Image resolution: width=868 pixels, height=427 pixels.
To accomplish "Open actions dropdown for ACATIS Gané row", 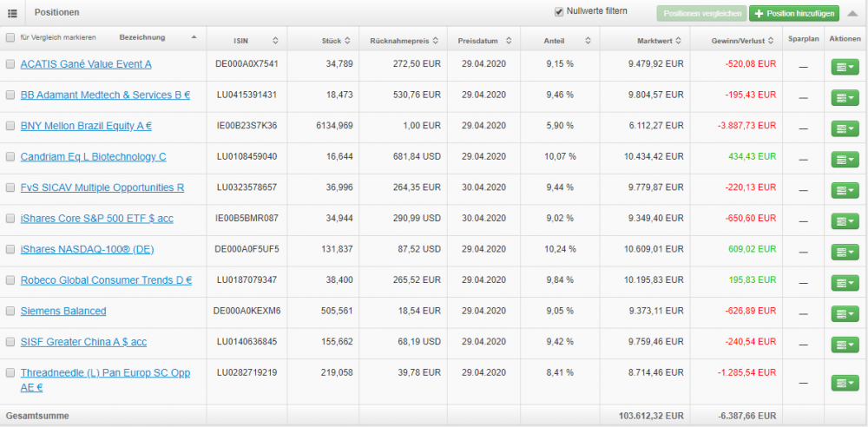I will (845, 67).
